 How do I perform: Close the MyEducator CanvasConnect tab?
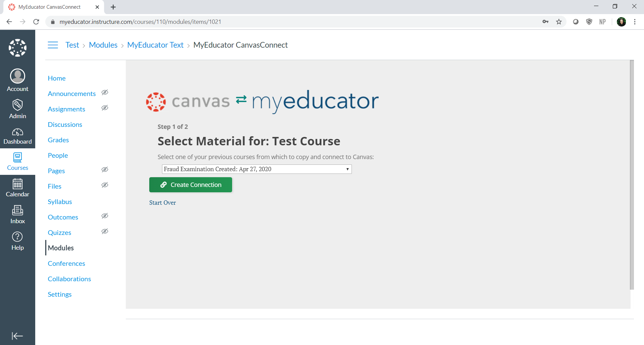97,7
